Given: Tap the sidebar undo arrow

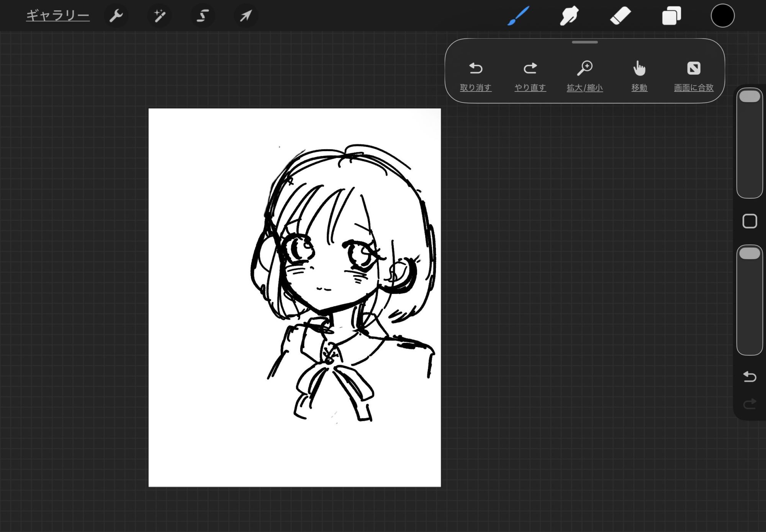Looking at the screenshot, I should click(x=750, y=377).
